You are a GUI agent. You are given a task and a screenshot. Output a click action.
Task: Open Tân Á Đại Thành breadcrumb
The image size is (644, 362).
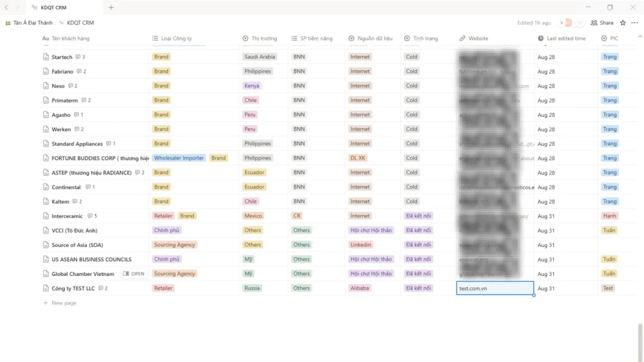pyautogui.click(x=29, y=23)
